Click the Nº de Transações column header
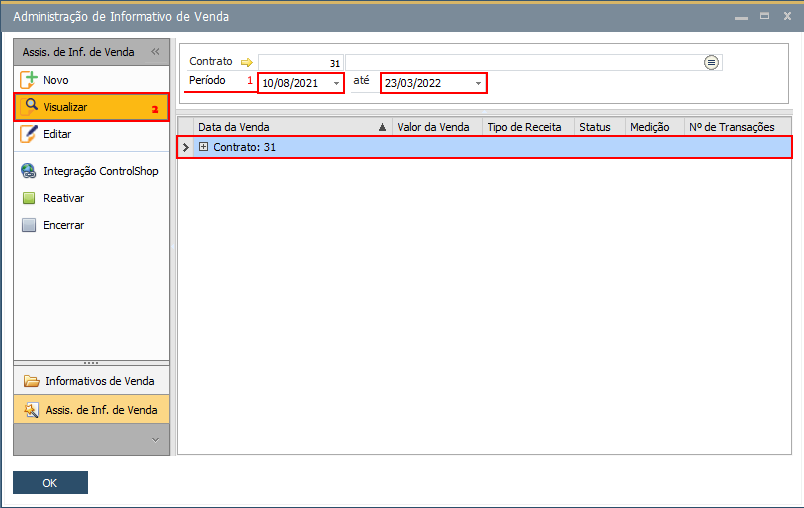This screenshot has height=508, width=804. pyautogui.click(x=737, y=127)
